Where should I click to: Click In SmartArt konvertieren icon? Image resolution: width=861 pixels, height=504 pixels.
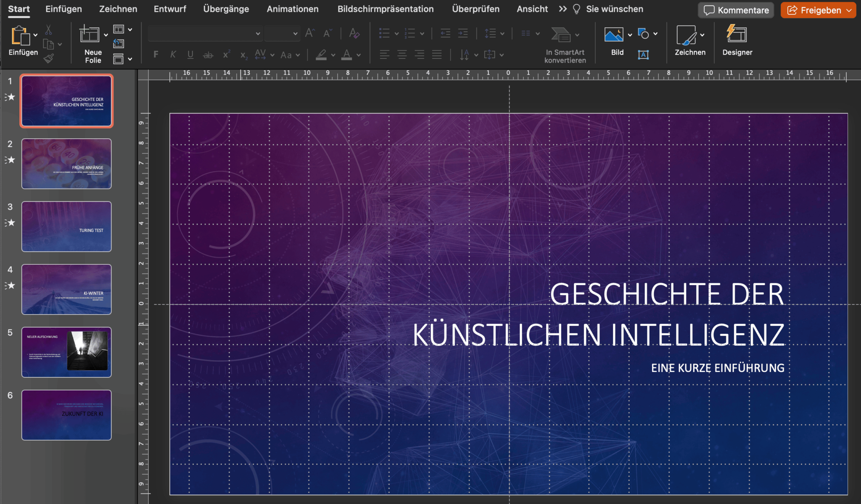561,34
